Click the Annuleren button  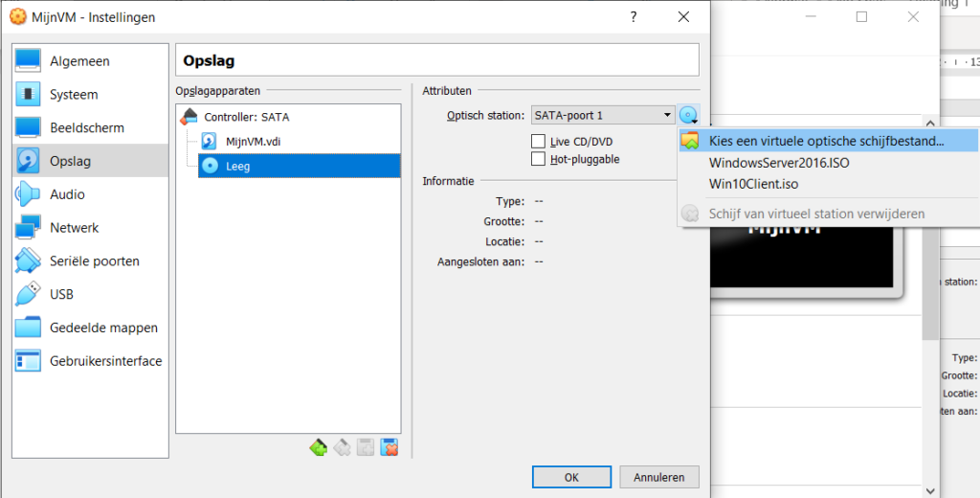[658, 477]
